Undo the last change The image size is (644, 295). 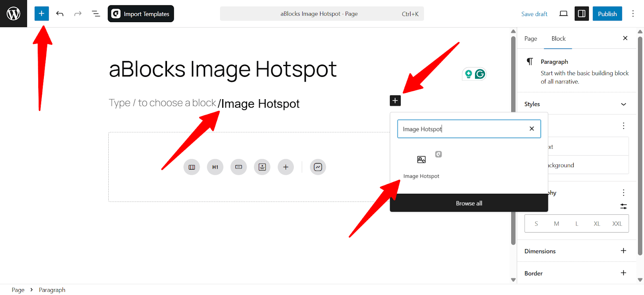60,14
